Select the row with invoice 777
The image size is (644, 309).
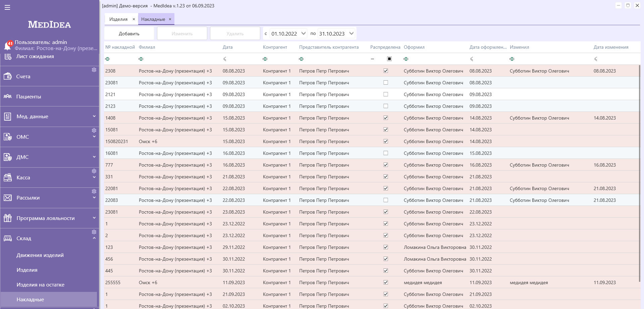(372, 165)
